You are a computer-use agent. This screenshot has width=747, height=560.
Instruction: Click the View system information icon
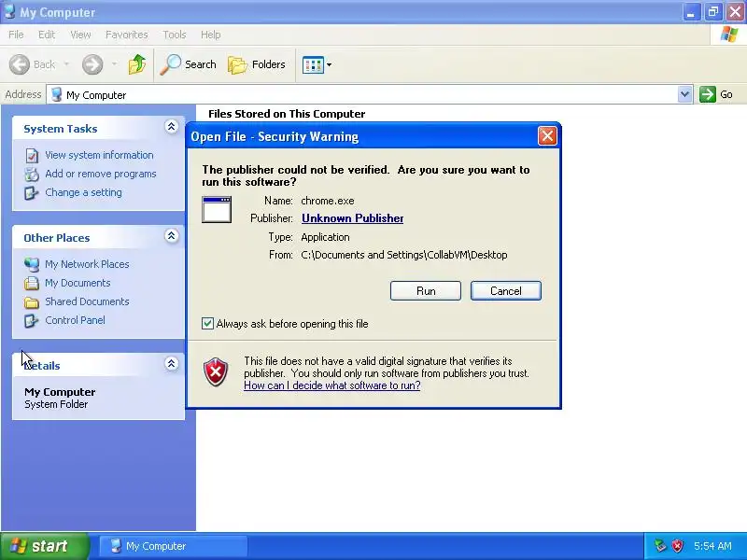tap(32, 155)
